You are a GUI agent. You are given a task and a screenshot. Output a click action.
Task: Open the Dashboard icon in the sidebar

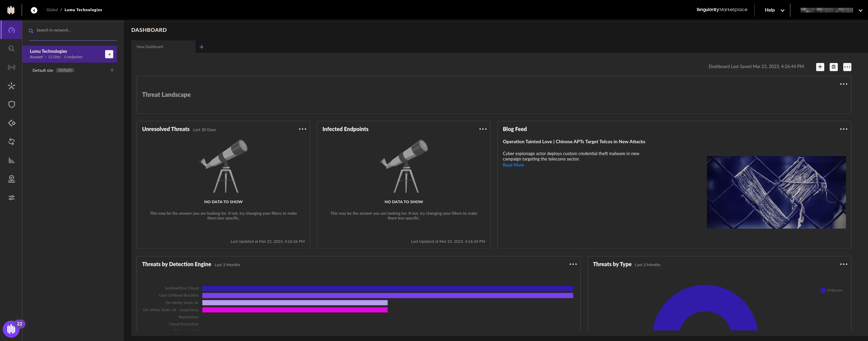pyautogui.click(x=12, y=30)
